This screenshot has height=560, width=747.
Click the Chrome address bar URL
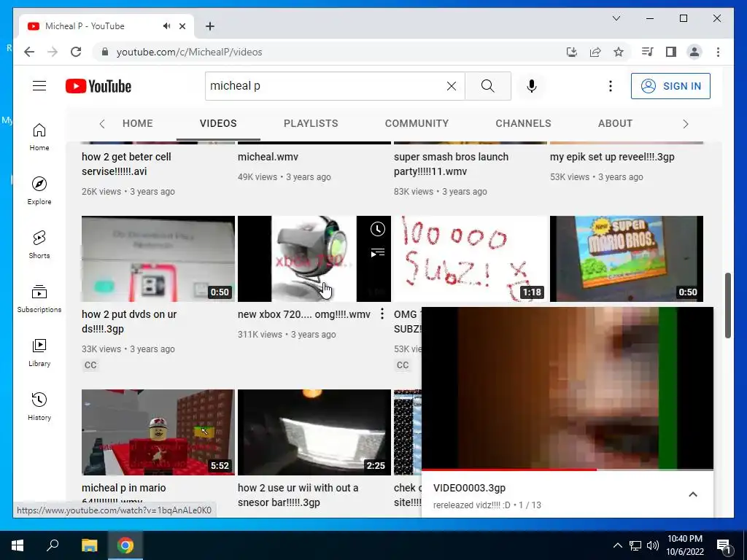coord(189,52)
